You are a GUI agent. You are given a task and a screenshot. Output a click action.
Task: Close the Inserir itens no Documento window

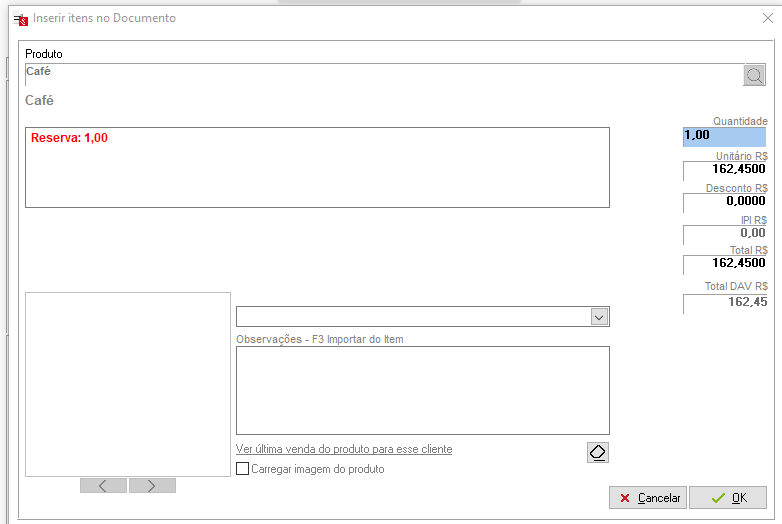click(x=767, y=17)
